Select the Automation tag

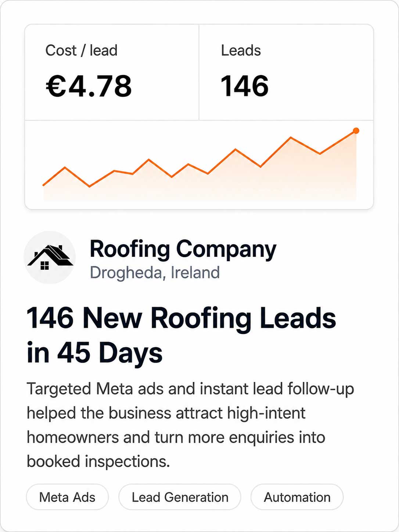click(x=297, y=497)
